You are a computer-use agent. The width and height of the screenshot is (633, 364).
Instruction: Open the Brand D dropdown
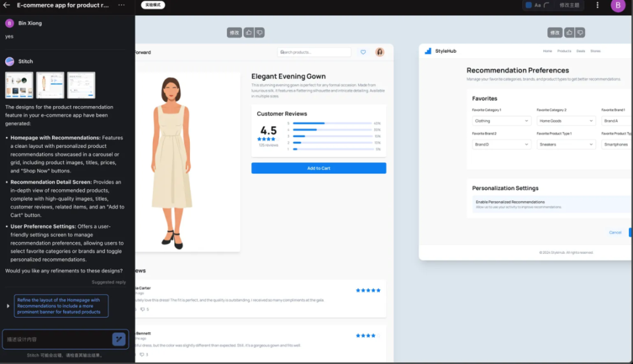[501, 144]
